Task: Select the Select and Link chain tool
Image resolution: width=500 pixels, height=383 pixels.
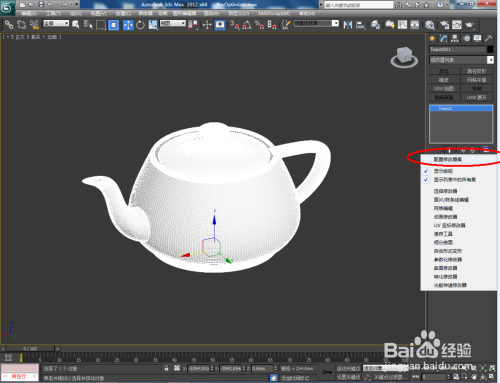Action: click(x=9, y=24)
